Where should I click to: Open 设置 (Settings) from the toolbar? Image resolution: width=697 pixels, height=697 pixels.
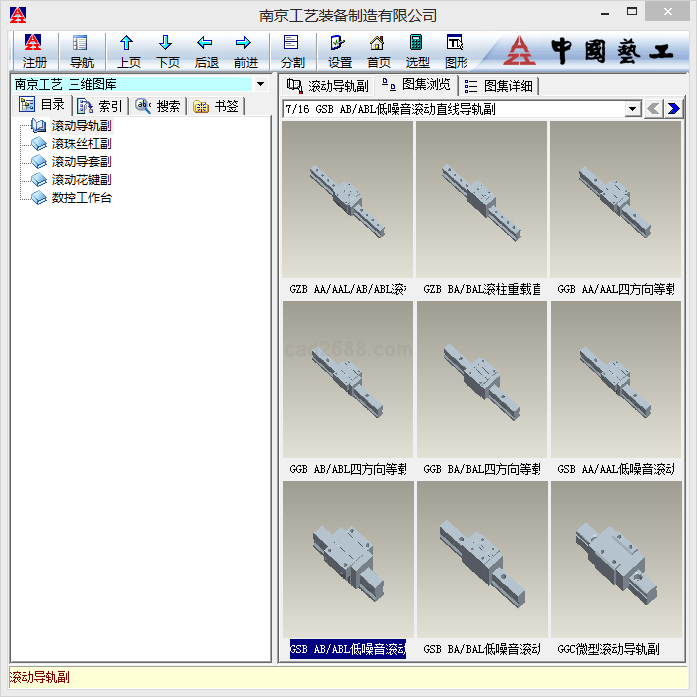(x=339, y=50)
